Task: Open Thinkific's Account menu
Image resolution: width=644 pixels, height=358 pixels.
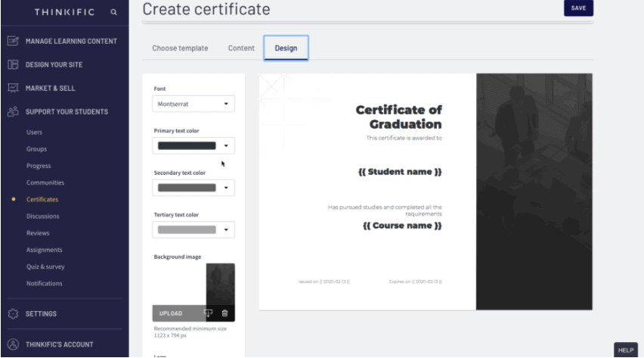Action: [x=59, y=344]
